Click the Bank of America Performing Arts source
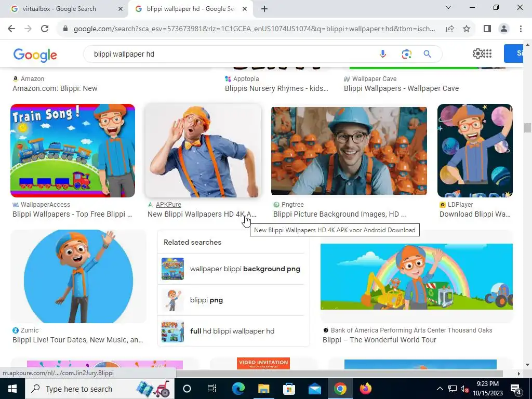 click(411, 330)
